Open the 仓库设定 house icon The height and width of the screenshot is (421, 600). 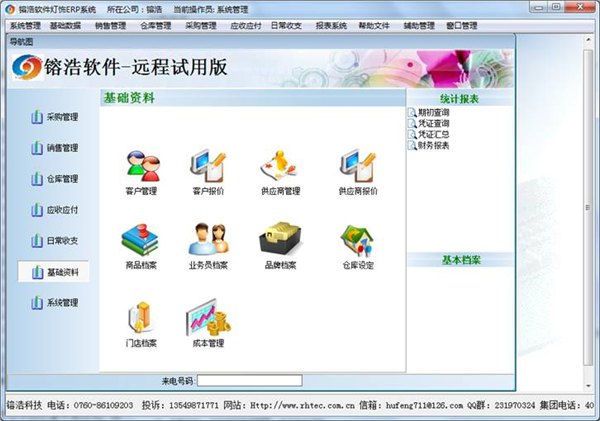tap(358, 240)
